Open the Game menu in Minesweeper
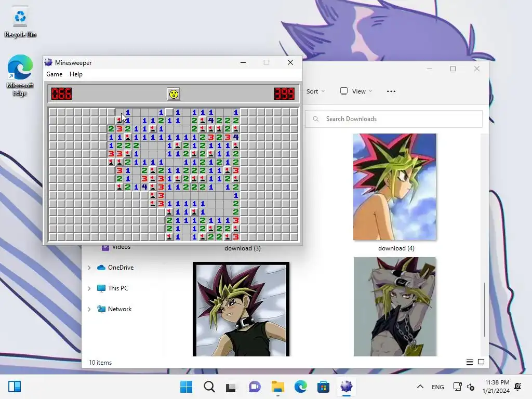The image size is (532, 399). [54, 74]
